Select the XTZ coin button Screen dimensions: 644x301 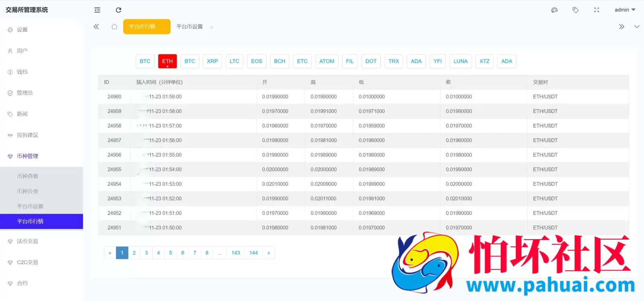485,61
